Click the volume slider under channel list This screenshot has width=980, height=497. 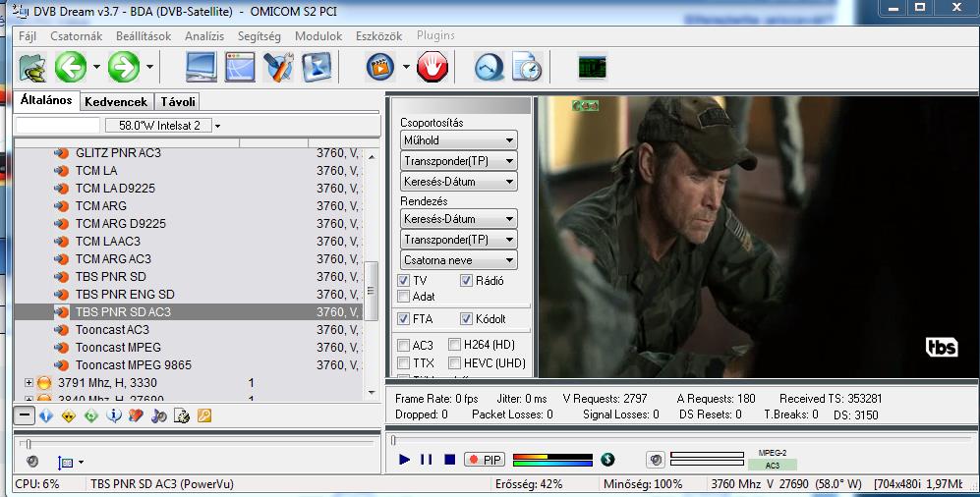pyautogui.click(x=198, y=444)
